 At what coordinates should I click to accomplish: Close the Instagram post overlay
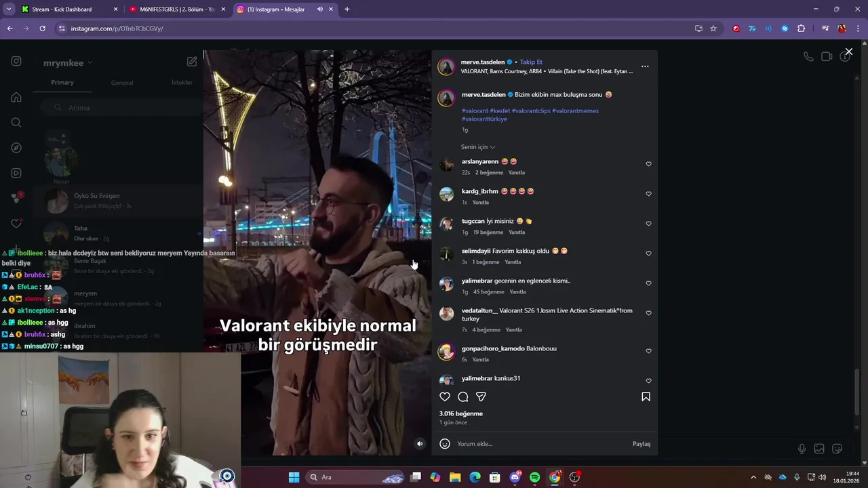click(x=848, y=52)
